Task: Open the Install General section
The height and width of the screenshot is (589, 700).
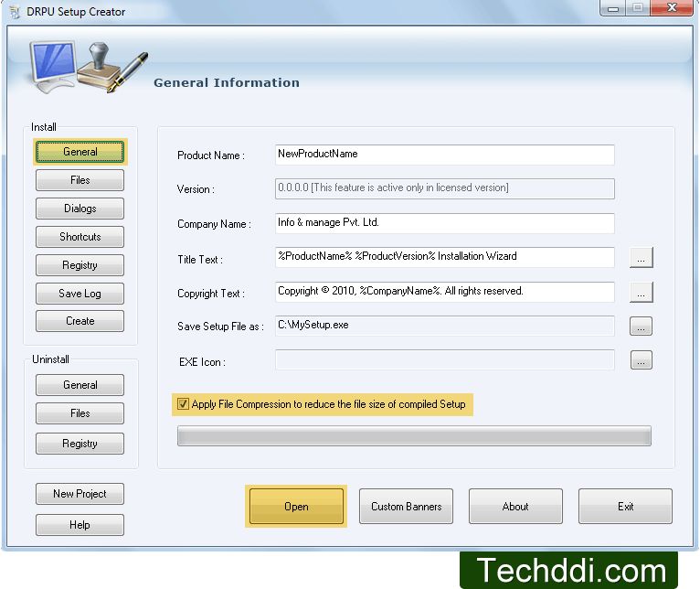Action: [80, 152]
